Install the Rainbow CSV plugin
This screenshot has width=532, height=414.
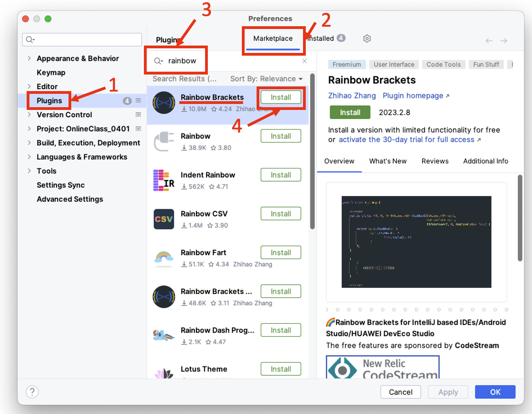[x=281, y=214]
